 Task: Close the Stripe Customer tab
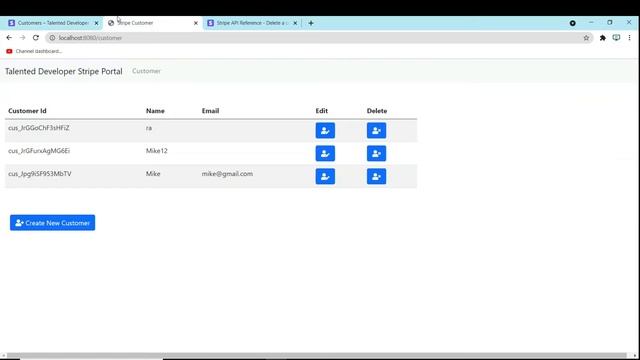[196, 23]
